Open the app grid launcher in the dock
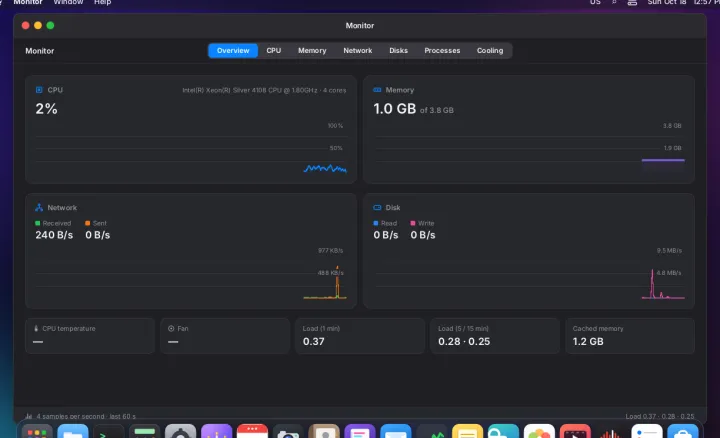 (37, 432)
